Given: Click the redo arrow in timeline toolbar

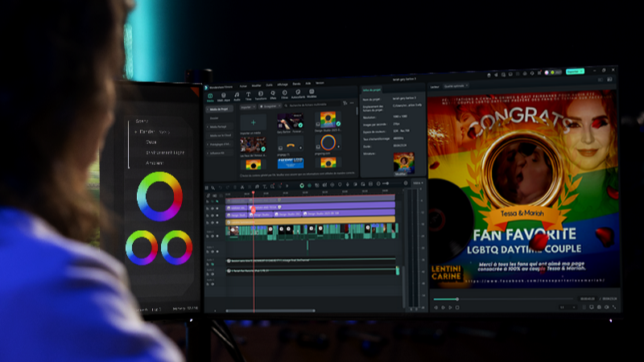Looking at the screenshot, I should coord(228,187).
